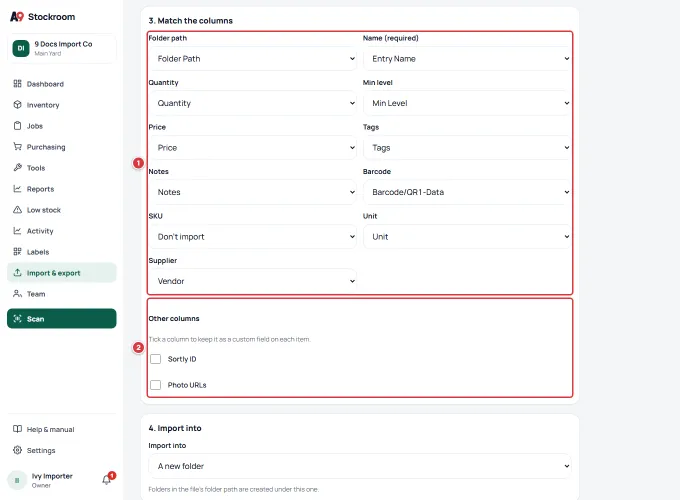Click the Import & export upload icon
Screen dimensions: 680x500
point(17,273)
